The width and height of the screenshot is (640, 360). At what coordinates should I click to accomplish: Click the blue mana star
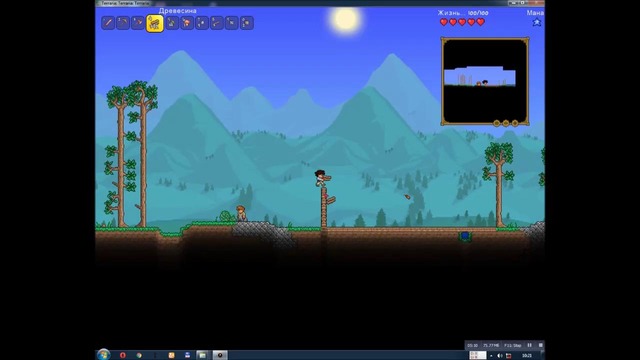tap(537, 22)
